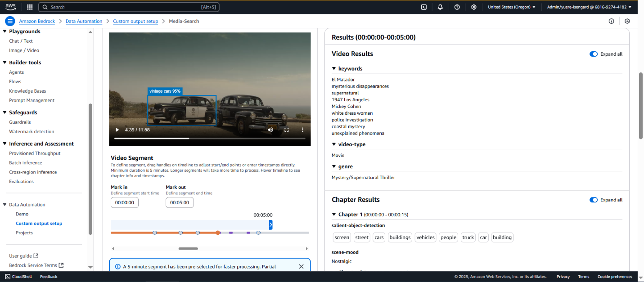644x282 pixels.
Task: Open Prompt Management page
Action: click(x=32, y=100)
